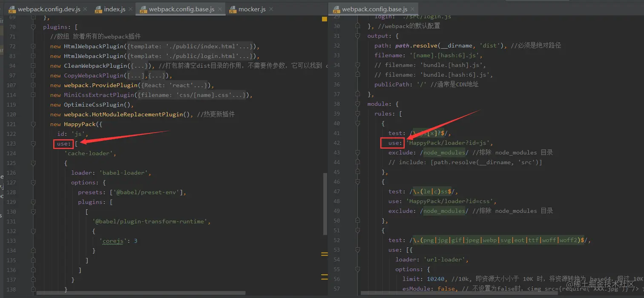The image size is (644, 298).
Task: Collapse the plugins array at line 70
Action: pyautogui.click(x=33, y=27)
